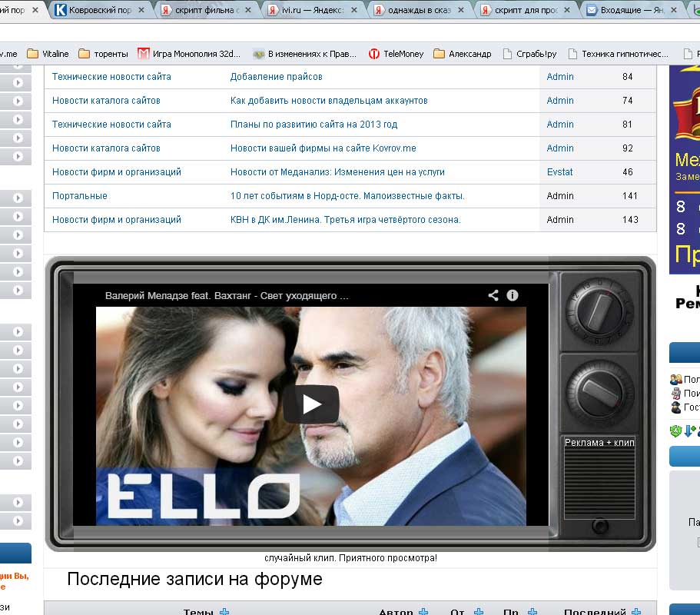
Task: Open category in КВН в ДК row
Action: [x=117, y=220]
